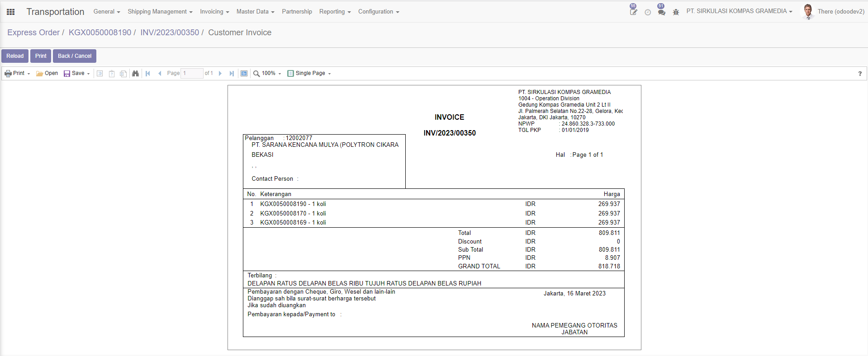Click the report parameters icon
This screenshot has height=356, width=868.
100,74
